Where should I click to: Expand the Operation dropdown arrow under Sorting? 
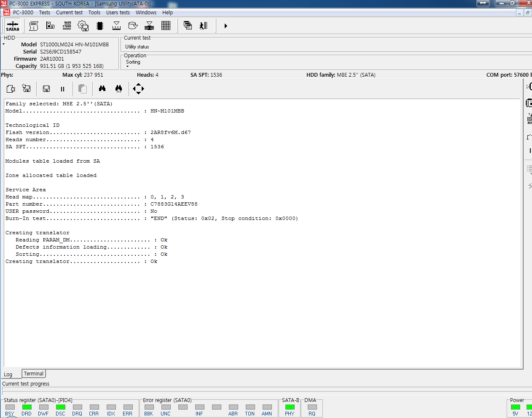[x=127, y=67]
